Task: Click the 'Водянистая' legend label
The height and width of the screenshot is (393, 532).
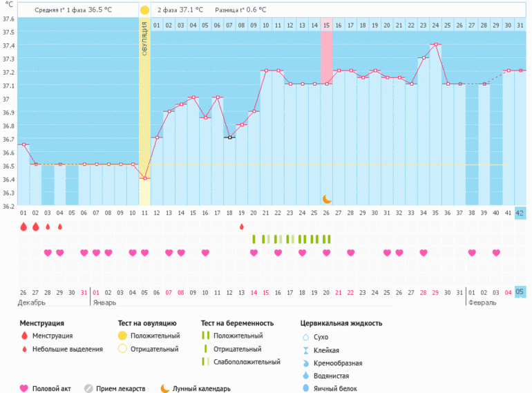Action: (x=331, y=376)
